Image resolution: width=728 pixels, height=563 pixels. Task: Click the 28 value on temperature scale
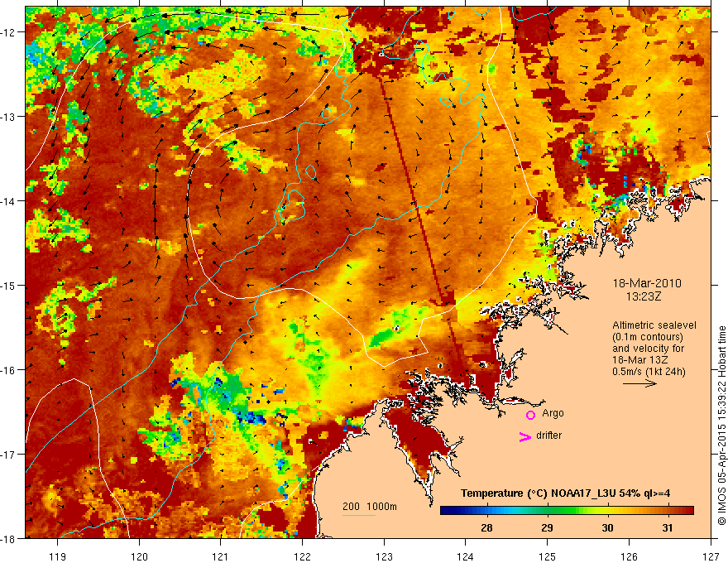coord(486,527)
